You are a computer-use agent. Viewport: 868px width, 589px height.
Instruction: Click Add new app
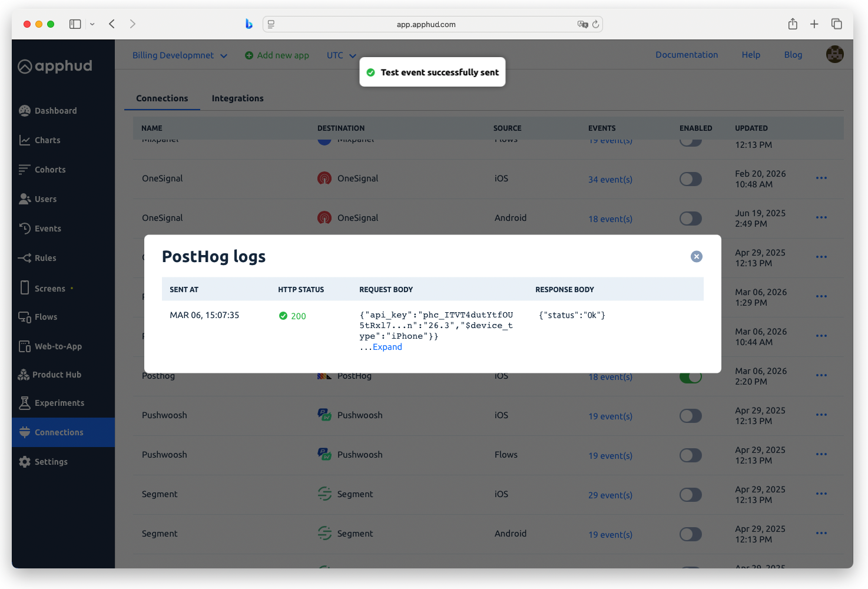277,55
